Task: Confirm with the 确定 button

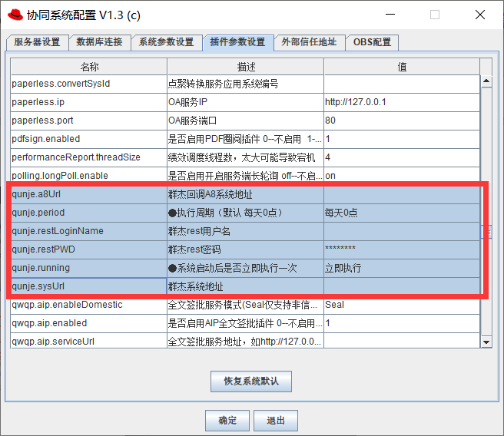Action: pyautogui.click(x=227, y=421)
